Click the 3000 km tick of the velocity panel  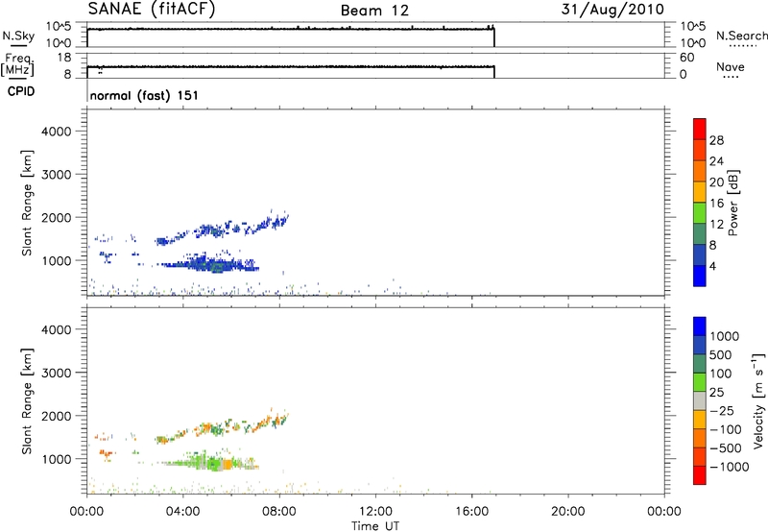57,373
